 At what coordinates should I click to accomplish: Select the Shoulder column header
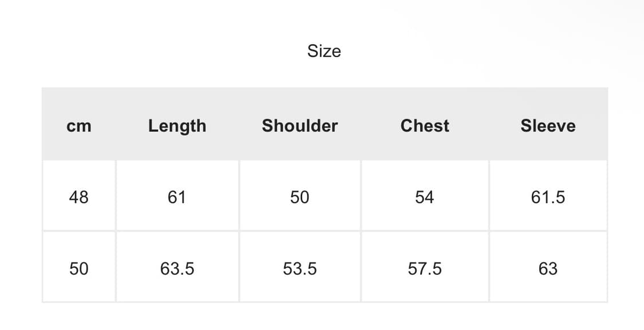coord(299,126)
